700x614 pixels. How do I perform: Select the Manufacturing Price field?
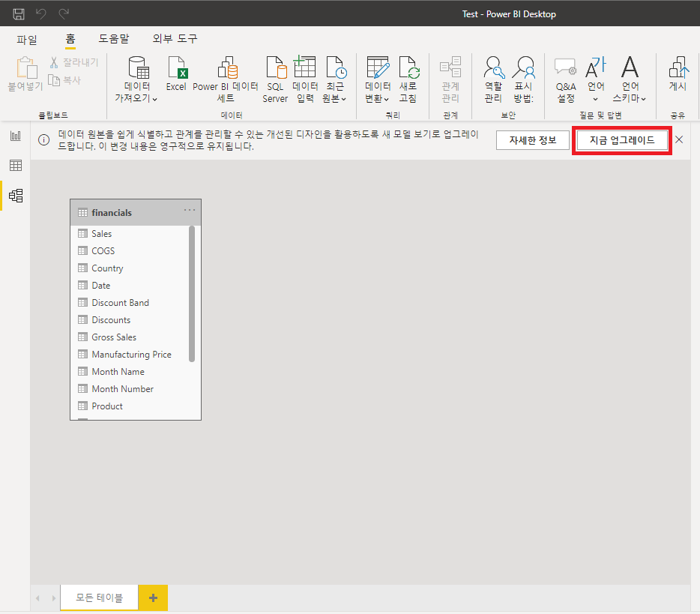133,354
